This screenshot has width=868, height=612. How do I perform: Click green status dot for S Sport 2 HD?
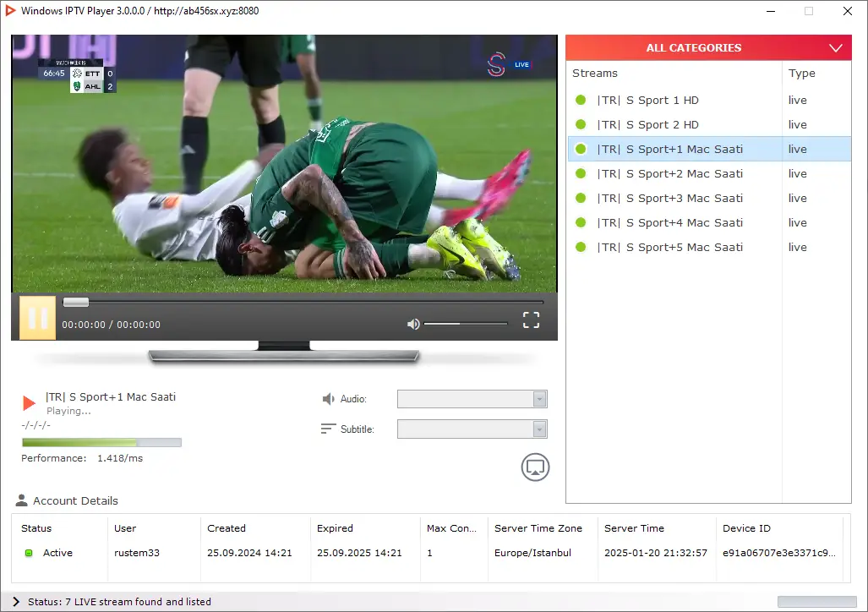(581, 124)
